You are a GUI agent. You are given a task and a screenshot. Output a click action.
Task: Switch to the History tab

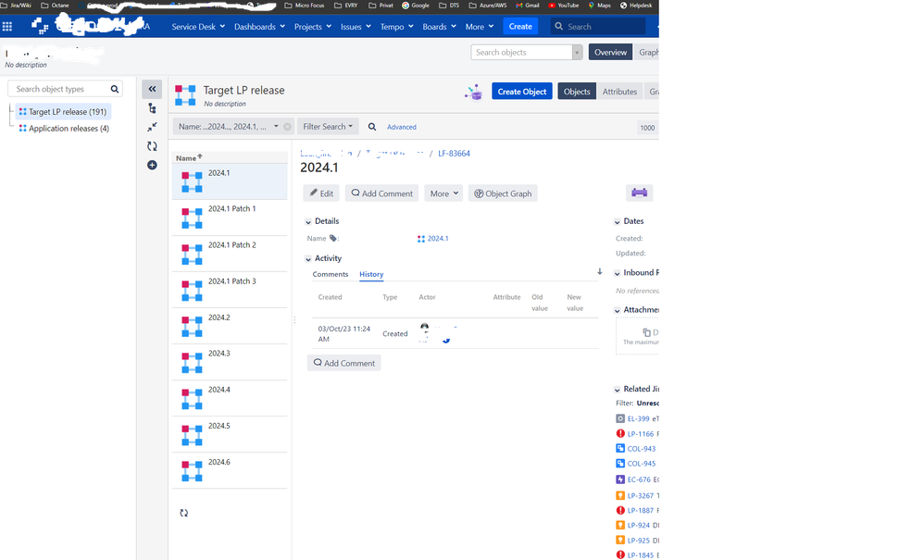pos(371,274)
